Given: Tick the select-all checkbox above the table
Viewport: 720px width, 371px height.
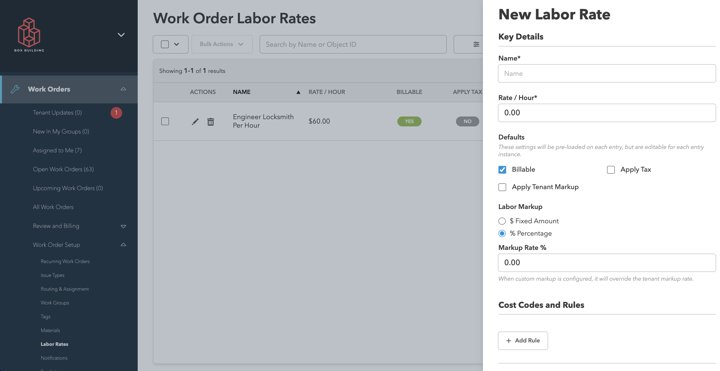Looking at the screenshot, I should 165,44.
